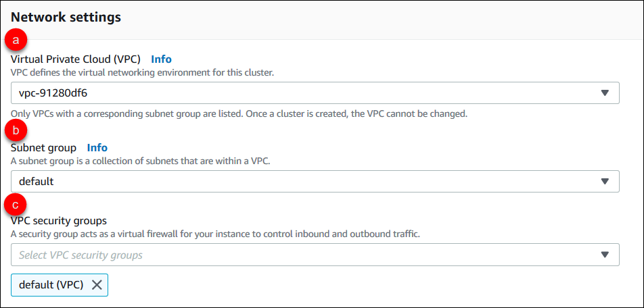Click the VPC cannot be changed note
This screenshot has width=644, height=308.
(239, 113)
